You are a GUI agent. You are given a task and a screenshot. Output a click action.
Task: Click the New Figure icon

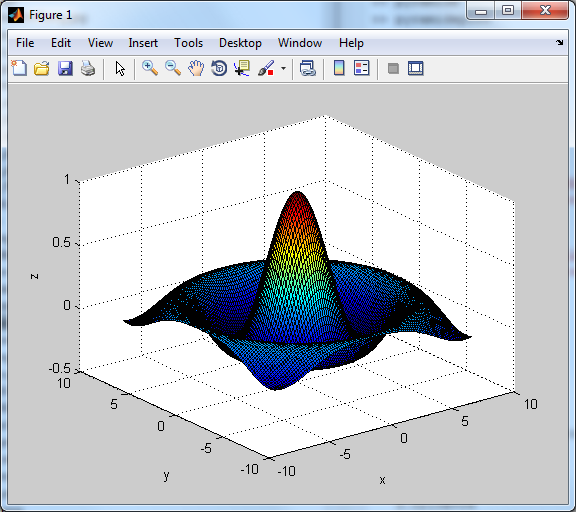click(19, 68)
